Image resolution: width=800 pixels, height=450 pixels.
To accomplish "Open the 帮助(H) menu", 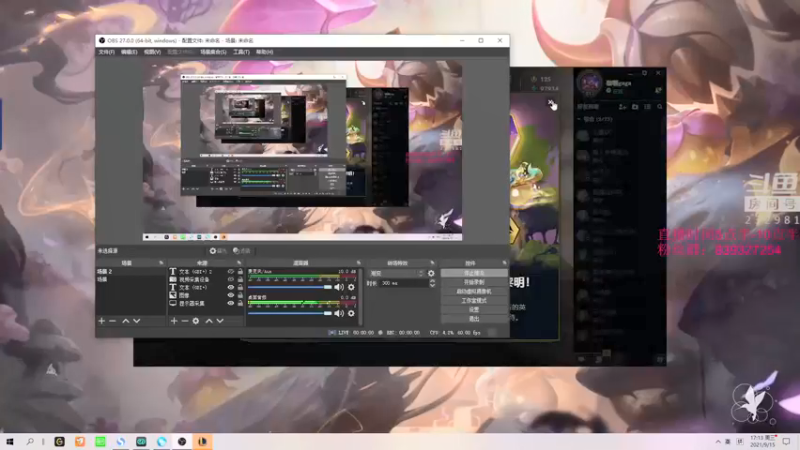I will coord(264,52).
